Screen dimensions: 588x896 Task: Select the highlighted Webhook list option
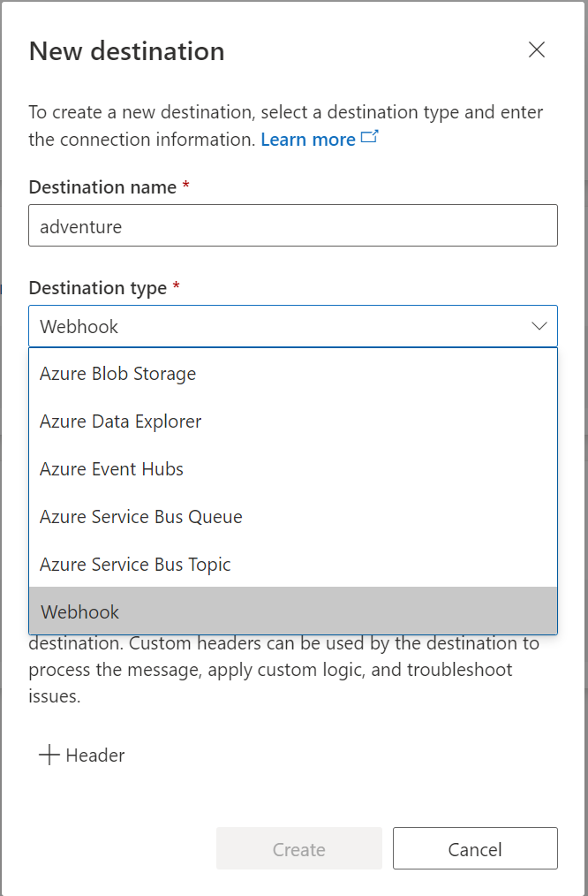(293, 611)
